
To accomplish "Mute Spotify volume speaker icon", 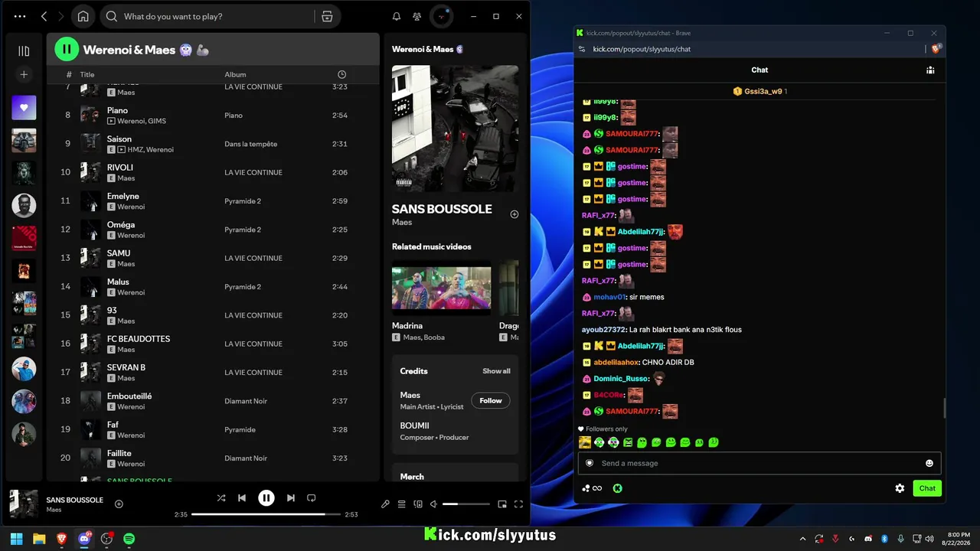I will point(433,504).
